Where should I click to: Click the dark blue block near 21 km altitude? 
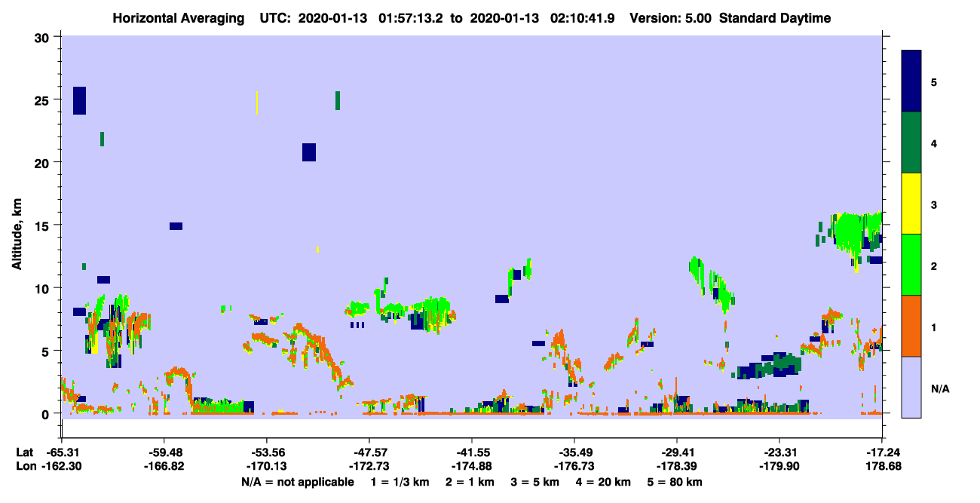coord(309,152)
